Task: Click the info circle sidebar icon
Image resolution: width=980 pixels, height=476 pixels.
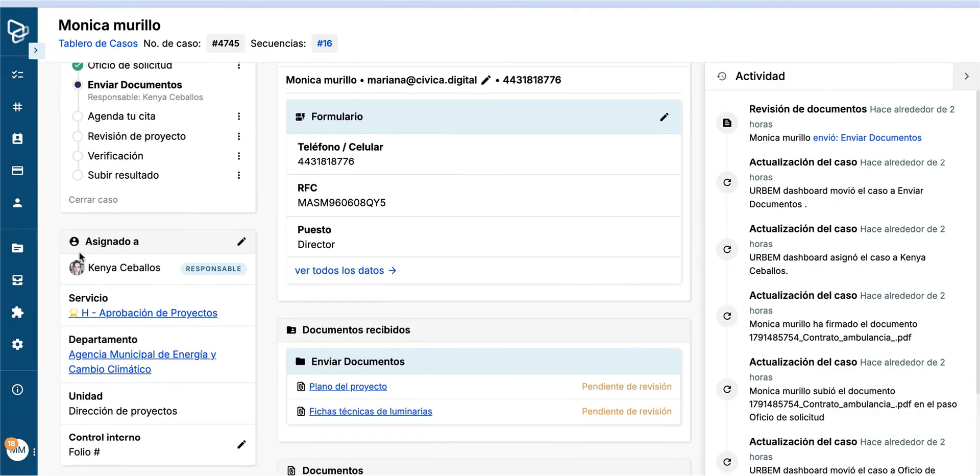Action: [17, 390]
